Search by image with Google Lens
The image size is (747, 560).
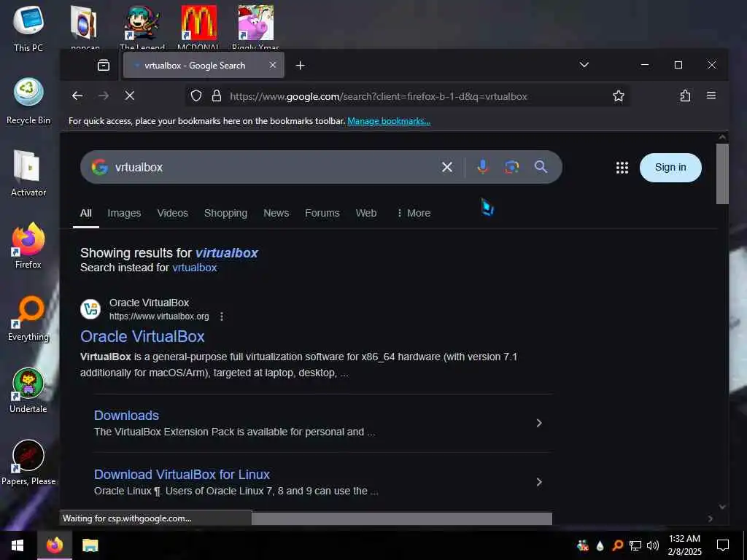pos(511,167)
